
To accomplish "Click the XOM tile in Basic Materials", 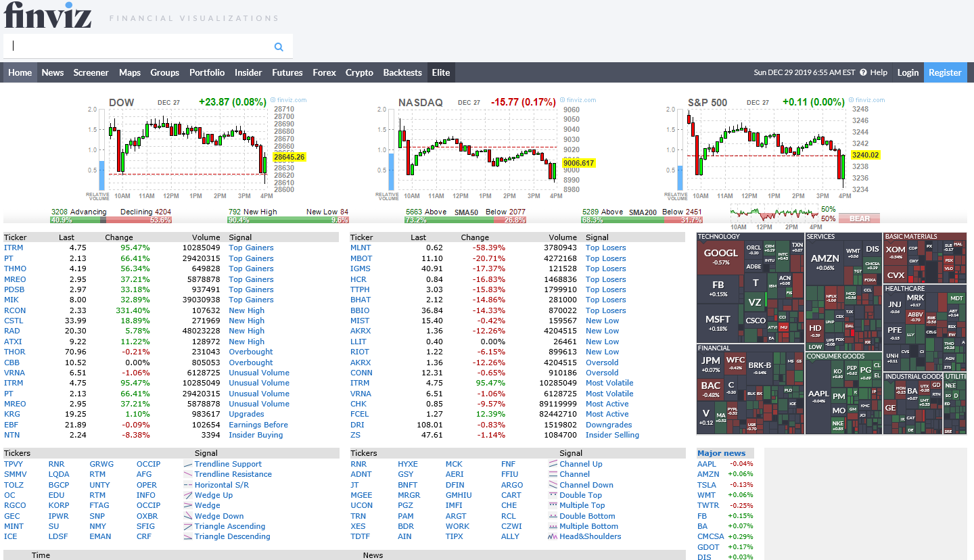I will (896, 252).
